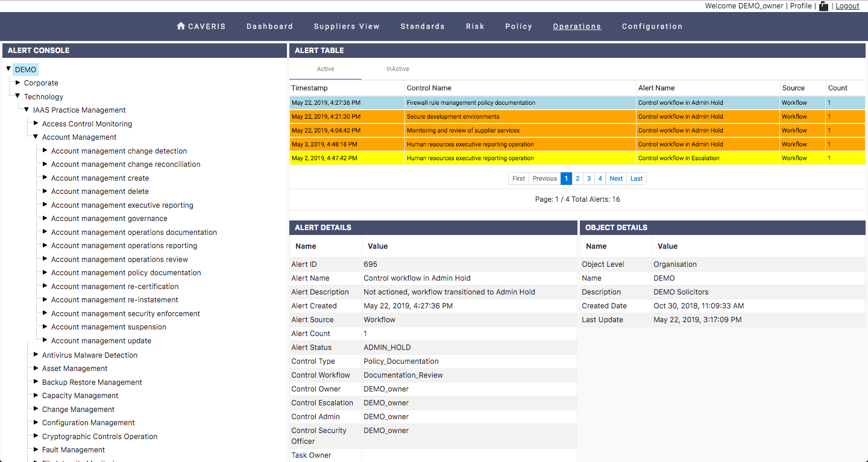Expand Cryptographic Controls Operation arrow
This screenshot has height=462, width=868.
pyautogui.click(x=36, y=436)
